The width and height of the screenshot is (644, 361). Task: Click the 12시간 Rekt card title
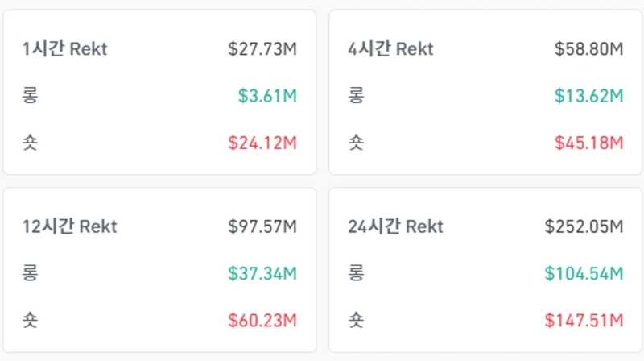[x=70, y=226]
